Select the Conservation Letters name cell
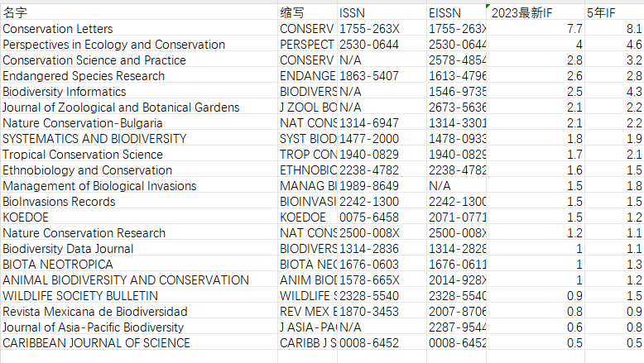 [139, 29]
